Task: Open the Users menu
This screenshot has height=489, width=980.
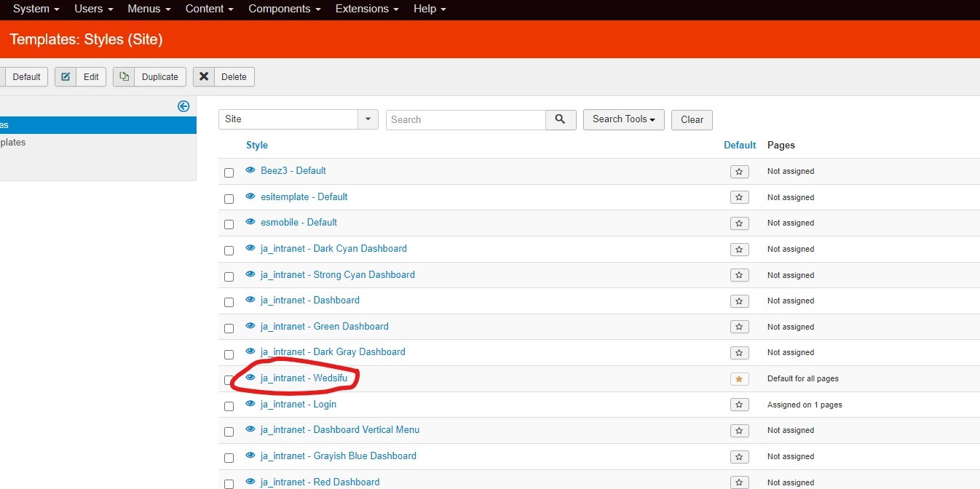Action: click(94, 9)
